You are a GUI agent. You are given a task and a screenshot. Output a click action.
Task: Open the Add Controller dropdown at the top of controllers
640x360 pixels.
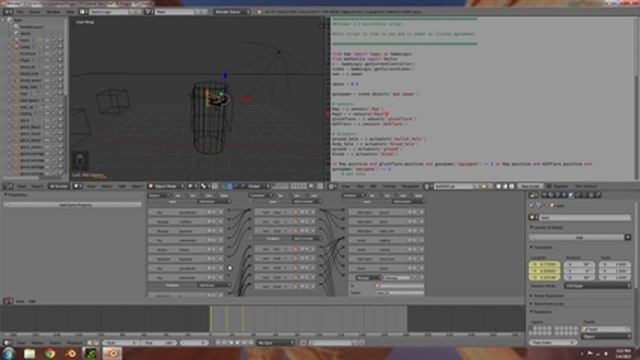(306, 202)
